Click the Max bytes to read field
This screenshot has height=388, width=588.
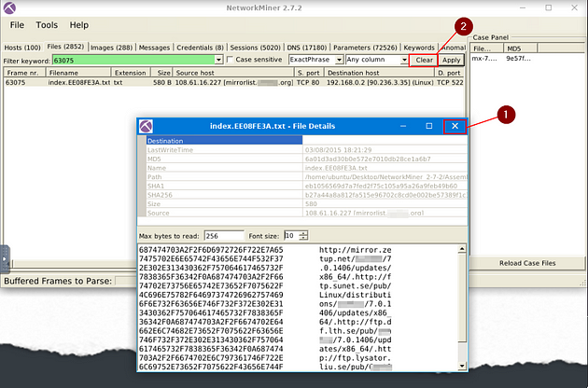pyautogui.click(x=223, y=236)
